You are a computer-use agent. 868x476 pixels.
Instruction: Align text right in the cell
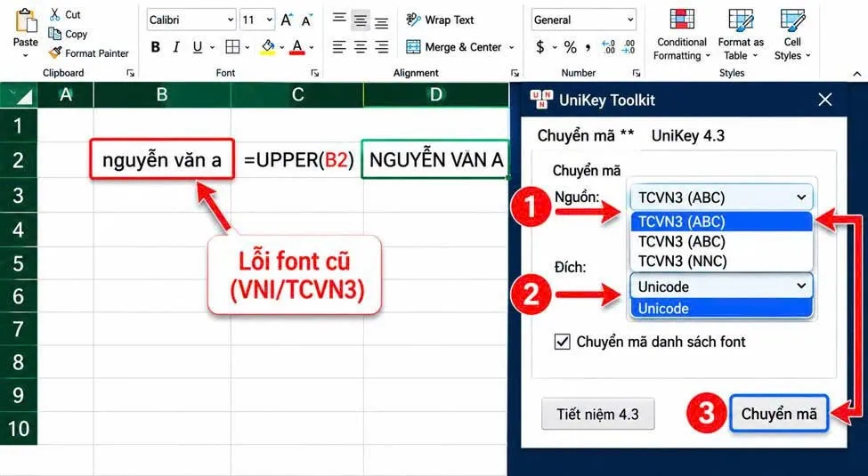(x=381, y=47)
